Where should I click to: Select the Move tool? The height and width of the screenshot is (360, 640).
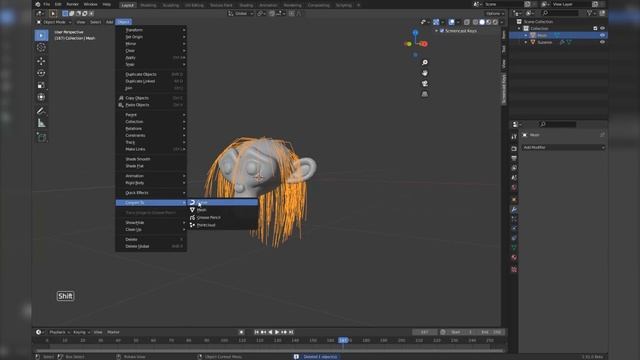click(x=41, y=61)
